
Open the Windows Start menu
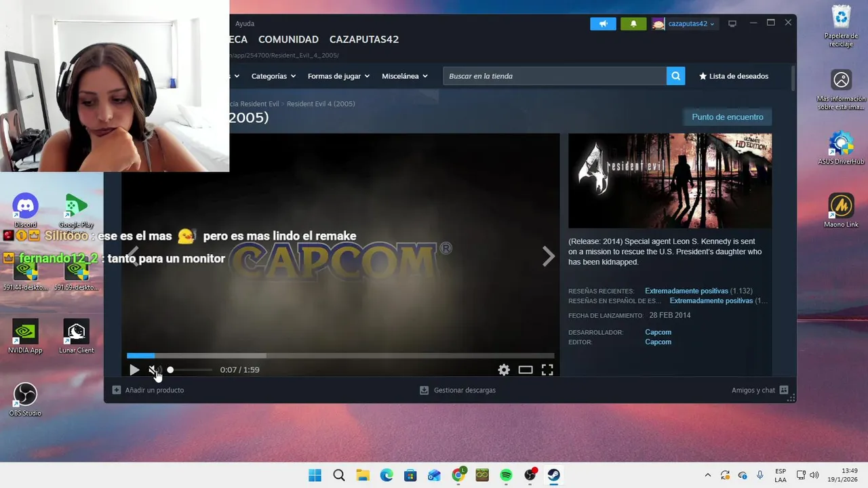click(315, 475)
